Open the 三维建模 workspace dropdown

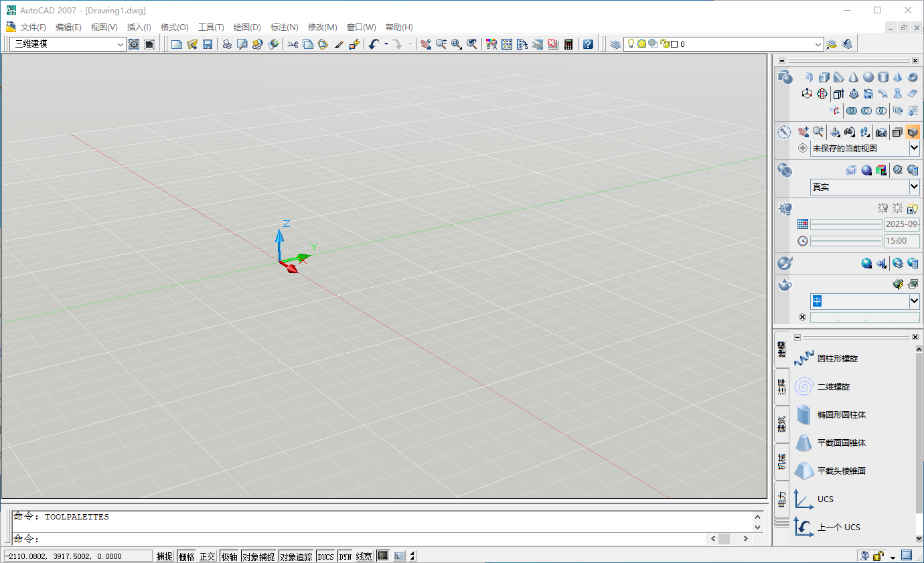pyautogui.click(x=121, y=44)
